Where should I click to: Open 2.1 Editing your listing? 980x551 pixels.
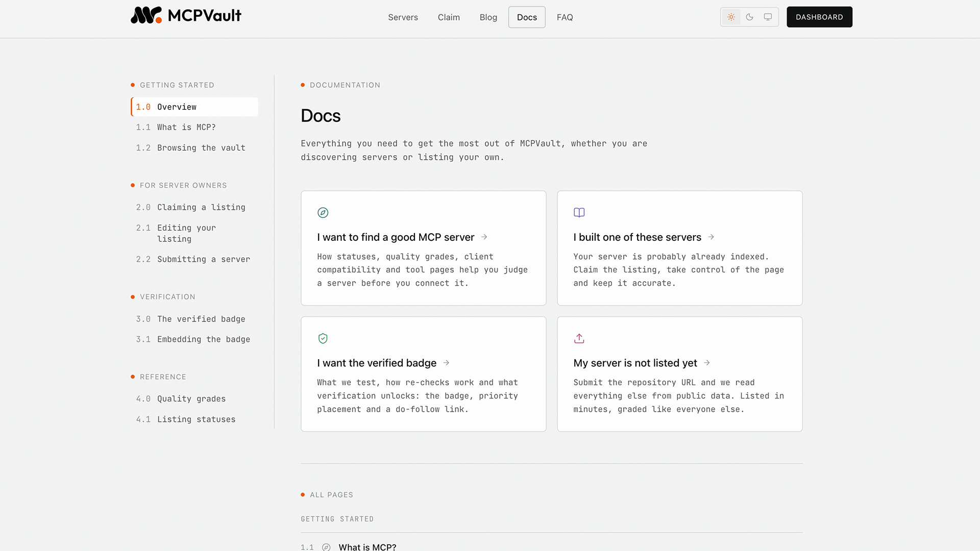coord(194,233)
